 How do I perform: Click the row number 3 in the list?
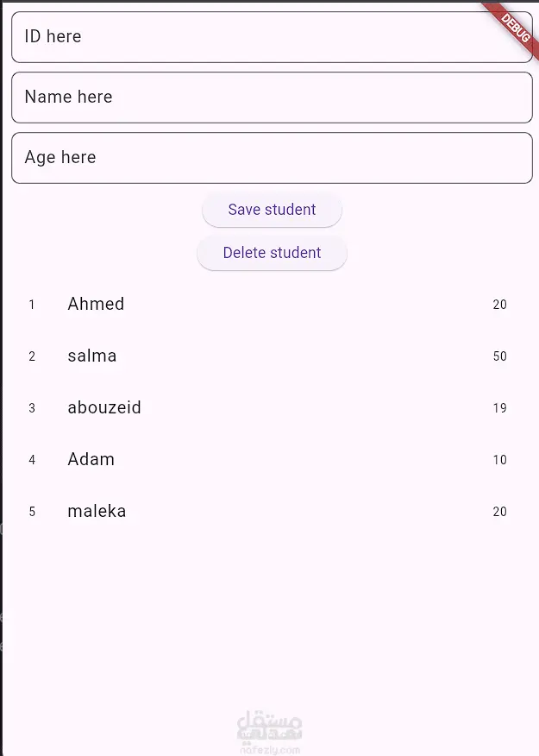pos(32,408)
